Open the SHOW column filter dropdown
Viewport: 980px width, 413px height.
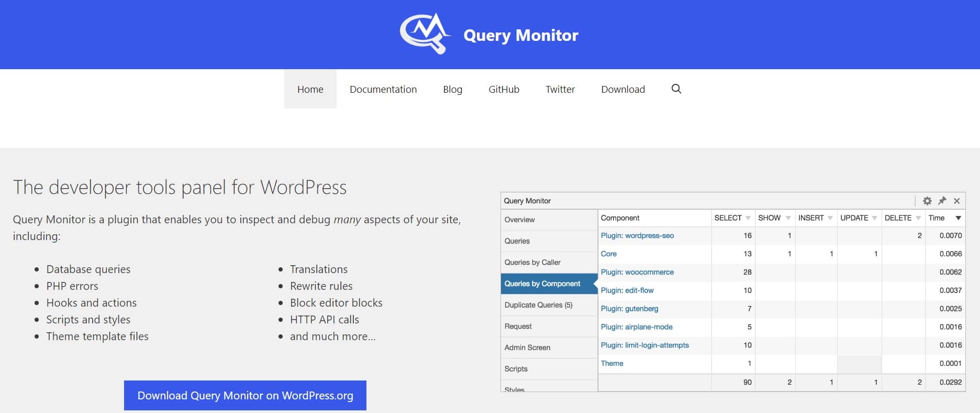click(x=788, y=218)
